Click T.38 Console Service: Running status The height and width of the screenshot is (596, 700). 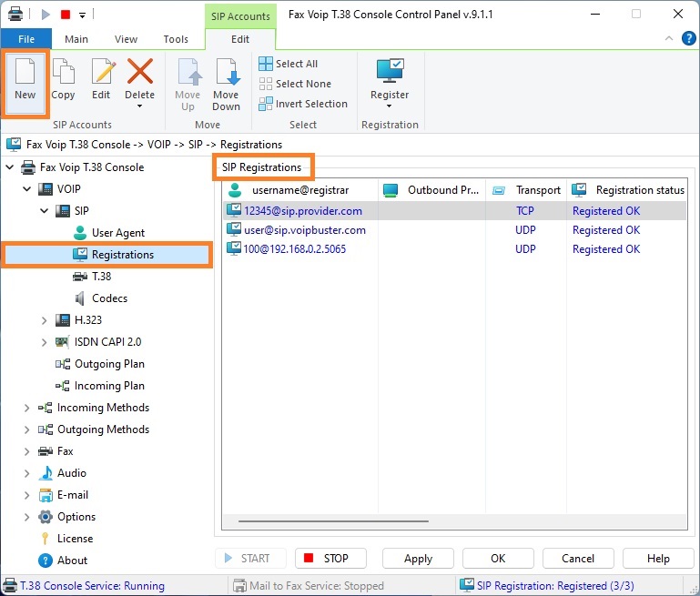click(84, 586)
